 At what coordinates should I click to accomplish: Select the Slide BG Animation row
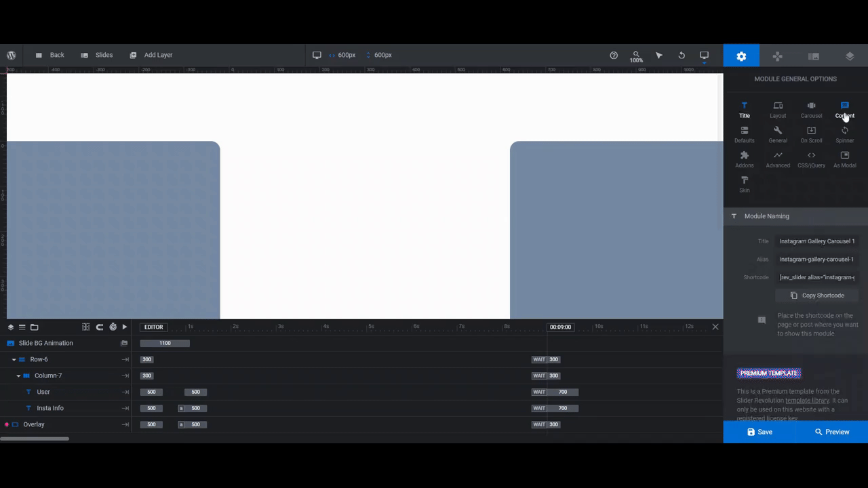pyautogui.click(x=66, y=343)
